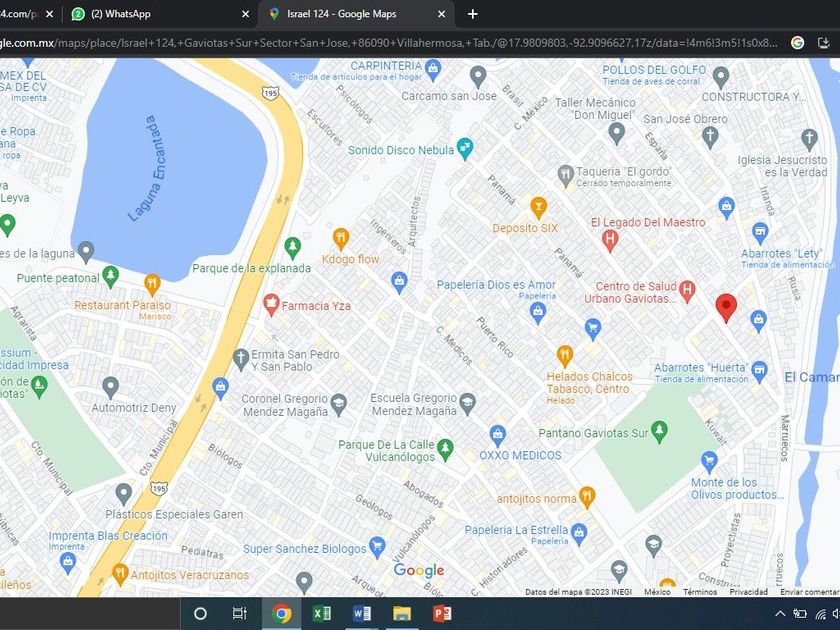
Task: Click the Parque de la explanada tree marker
Action: point(292,248)
